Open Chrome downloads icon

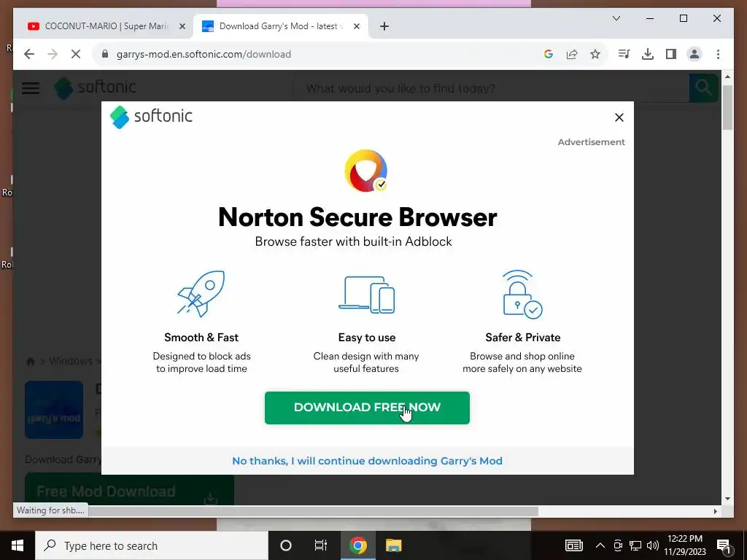pyautogui.click(x=648, y=54)
